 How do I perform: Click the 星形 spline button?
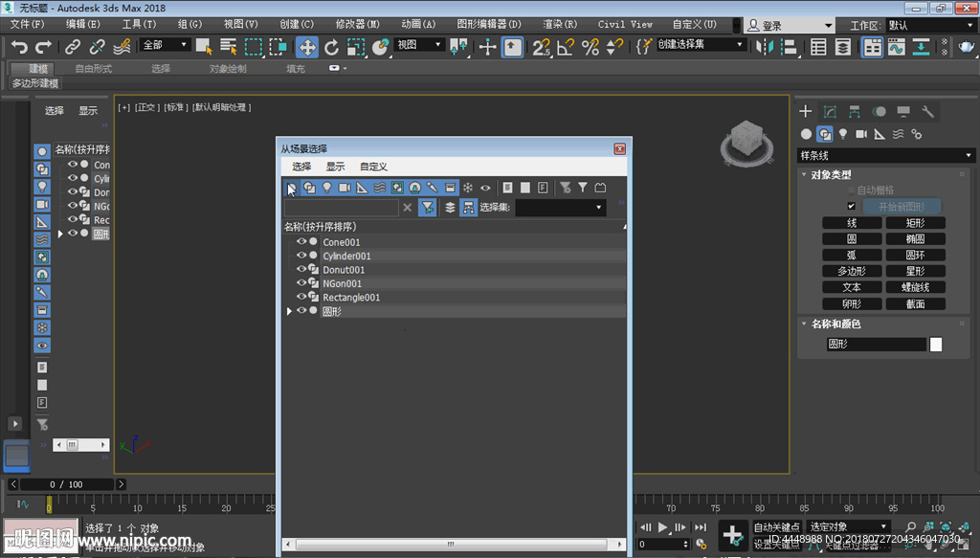click(x=916, y=271)
